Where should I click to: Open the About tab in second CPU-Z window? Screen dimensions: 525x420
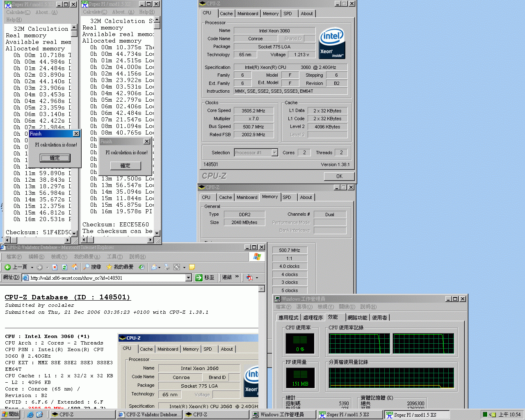[x=306, y=197]
